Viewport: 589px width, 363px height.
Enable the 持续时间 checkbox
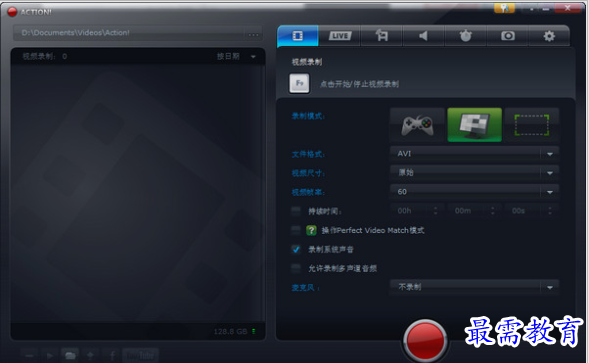click(296, 211)
